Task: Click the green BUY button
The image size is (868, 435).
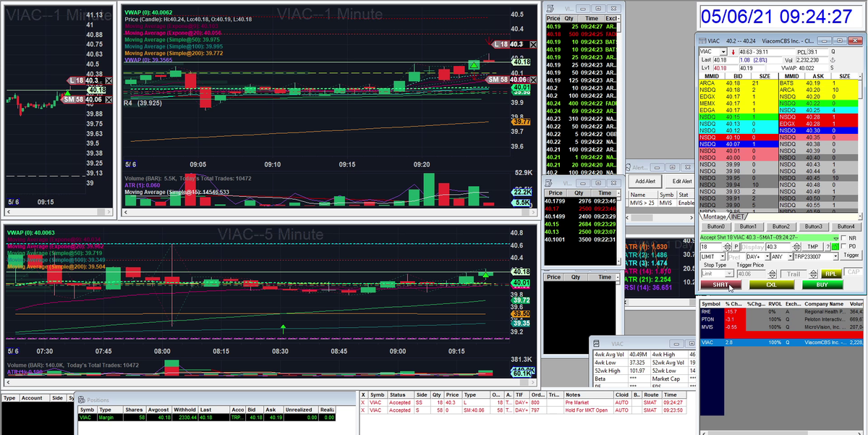Action: pos(822,284)
